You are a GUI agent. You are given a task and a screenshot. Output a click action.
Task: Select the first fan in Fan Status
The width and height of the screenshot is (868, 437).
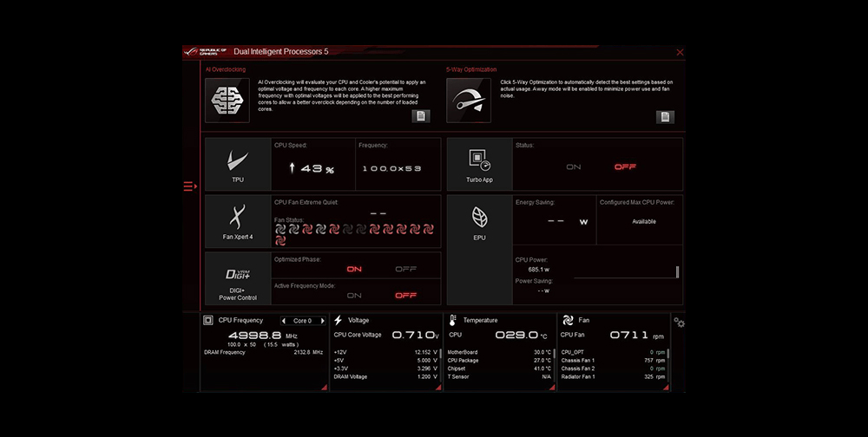[x=280, y=229]
